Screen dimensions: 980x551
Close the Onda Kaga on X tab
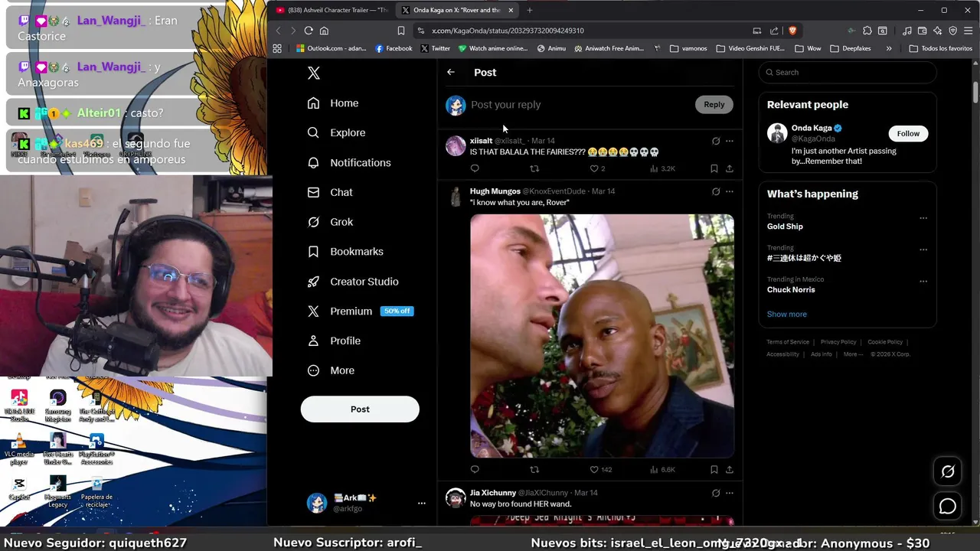(511, 10)
